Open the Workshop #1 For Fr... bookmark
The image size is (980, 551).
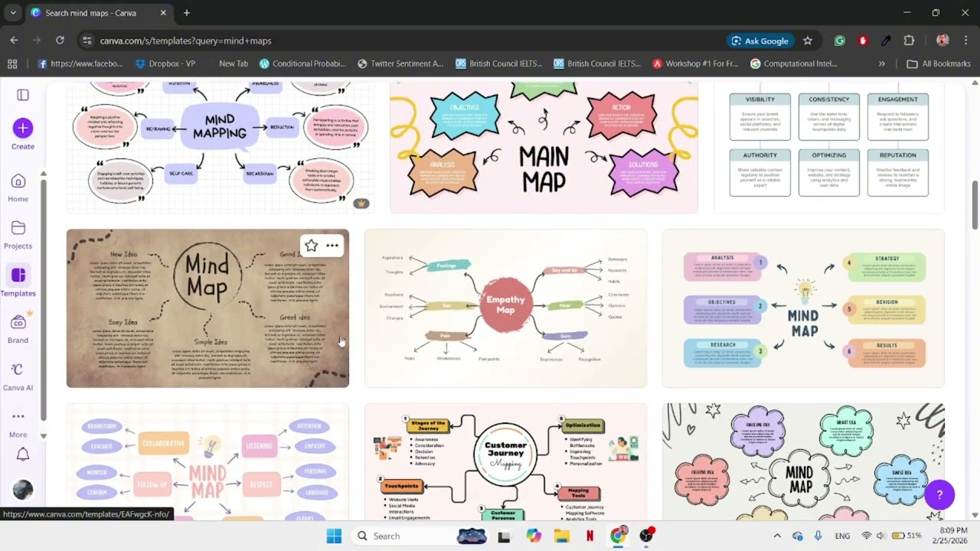point(695,64)
